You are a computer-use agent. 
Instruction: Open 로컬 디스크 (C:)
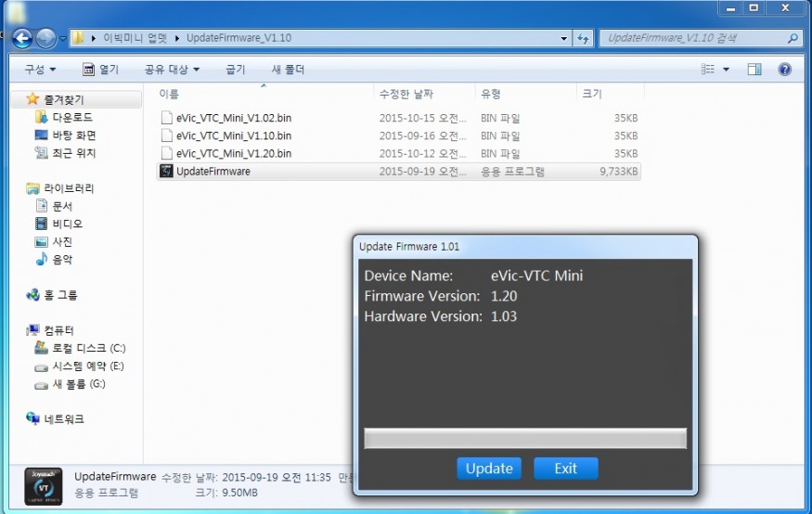pyautogui.click(x=88, y=348)
